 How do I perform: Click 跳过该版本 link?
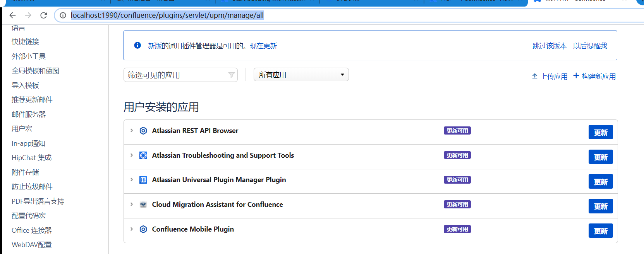550,46
